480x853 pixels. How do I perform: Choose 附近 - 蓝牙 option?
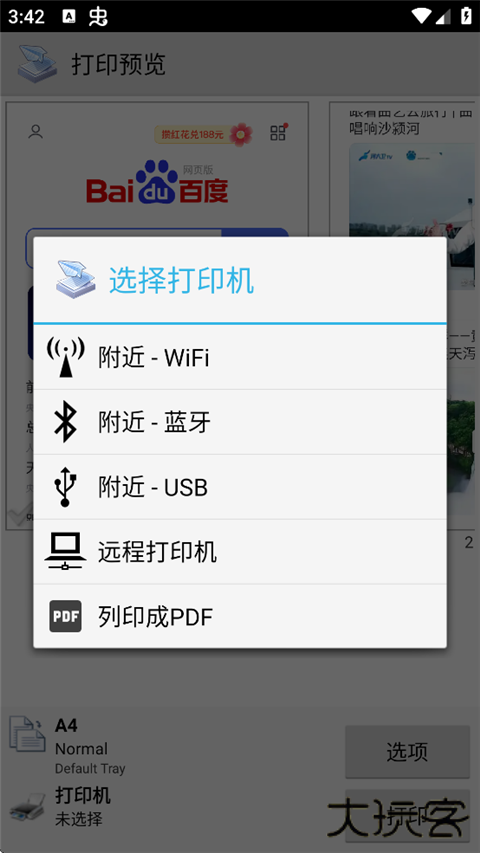240,422
